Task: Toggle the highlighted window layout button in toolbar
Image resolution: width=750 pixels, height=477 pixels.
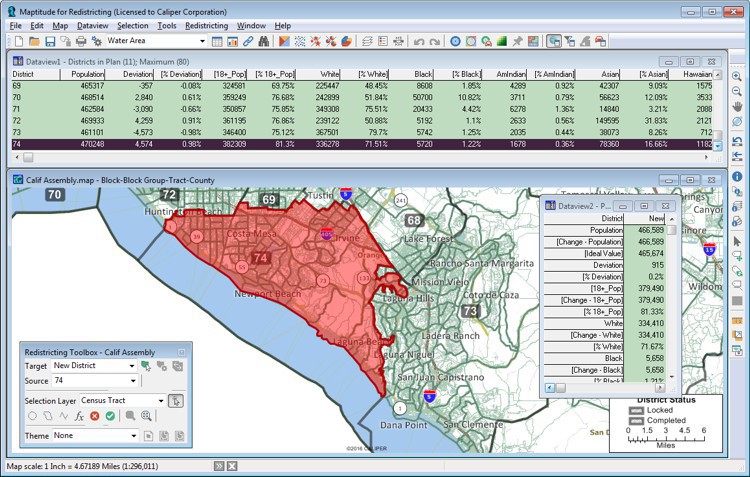Action: (554, 41)
